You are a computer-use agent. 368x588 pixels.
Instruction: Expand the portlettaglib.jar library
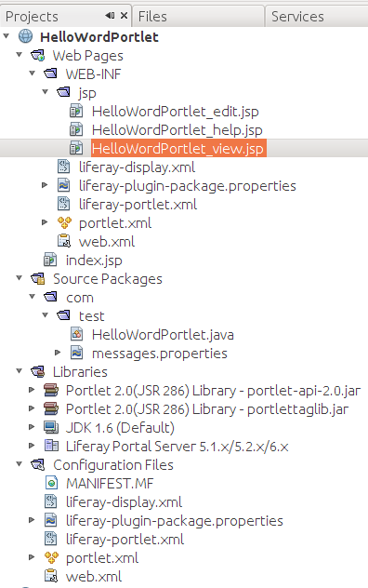point(32,408)
